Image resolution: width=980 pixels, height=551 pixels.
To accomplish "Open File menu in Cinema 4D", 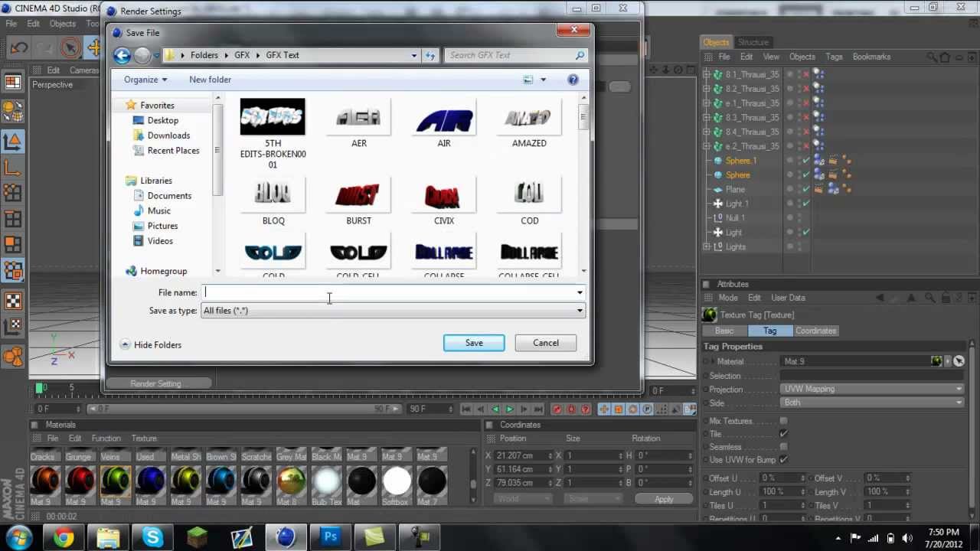I will (11, 24).
